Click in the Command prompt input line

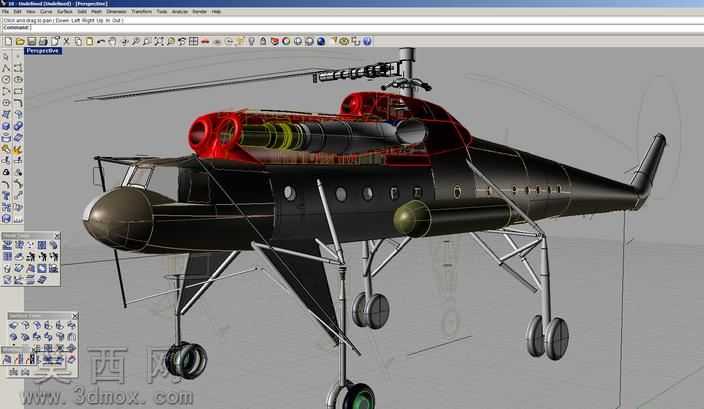[x=352, y=28]
